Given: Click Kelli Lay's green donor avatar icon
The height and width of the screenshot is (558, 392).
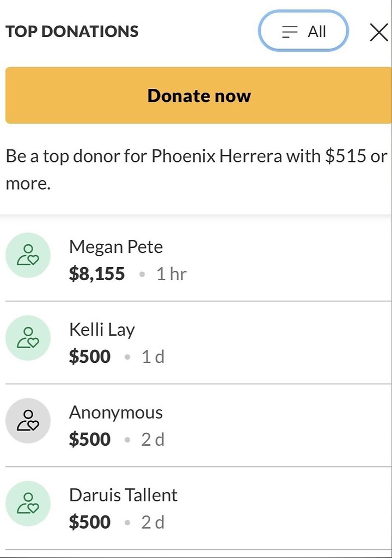Looking at the screenshot, I should pos(28,338).
